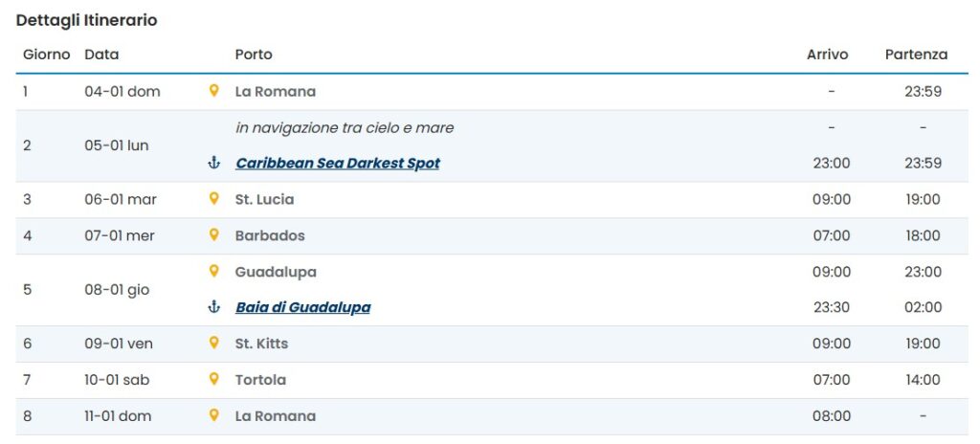980x444 pixels.
Task: Click the Data column header
Action: 101,55
